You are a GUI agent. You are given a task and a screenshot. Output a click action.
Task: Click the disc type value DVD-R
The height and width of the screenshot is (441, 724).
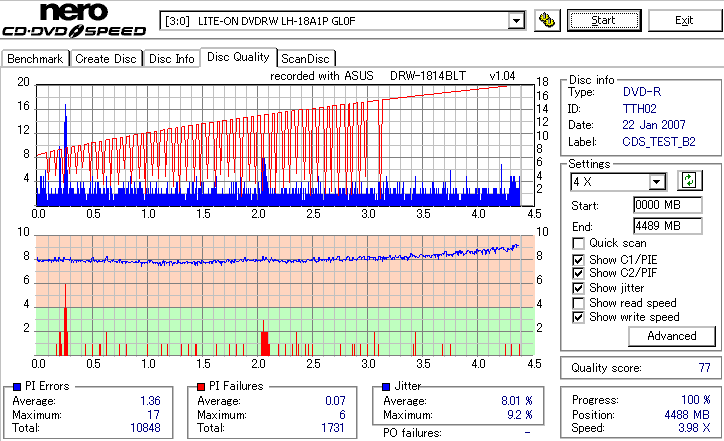pos(642,92)
